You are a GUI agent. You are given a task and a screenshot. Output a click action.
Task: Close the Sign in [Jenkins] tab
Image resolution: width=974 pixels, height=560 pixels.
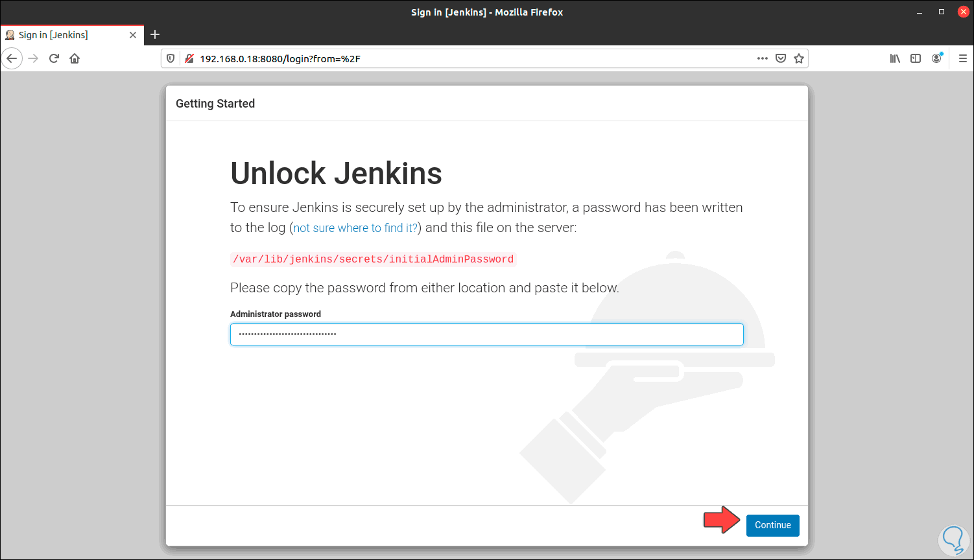(x=133, y=35)
